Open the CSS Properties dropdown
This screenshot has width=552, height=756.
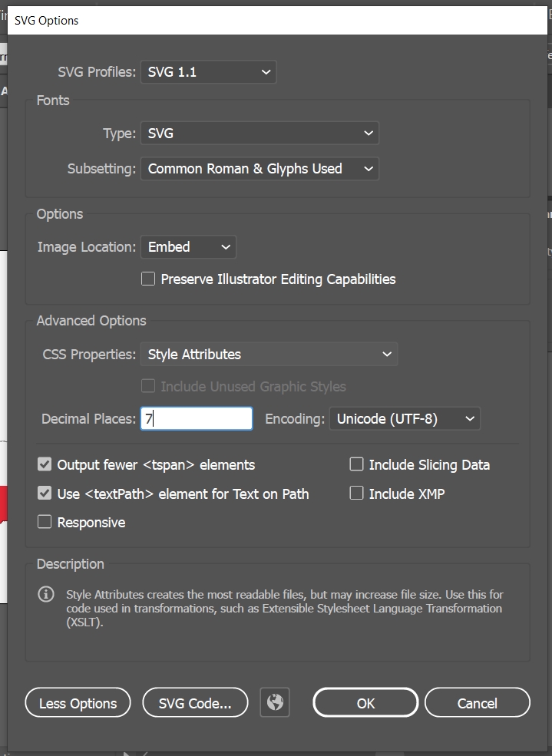click(x=269, y=354)
